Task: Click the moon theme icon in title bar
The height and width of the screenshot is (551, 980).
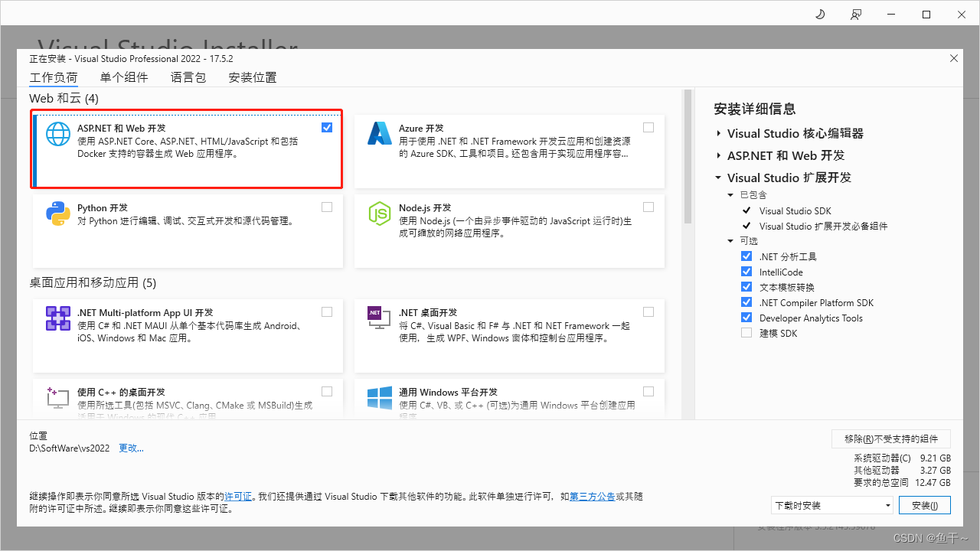Action: [x=820, y=15]
